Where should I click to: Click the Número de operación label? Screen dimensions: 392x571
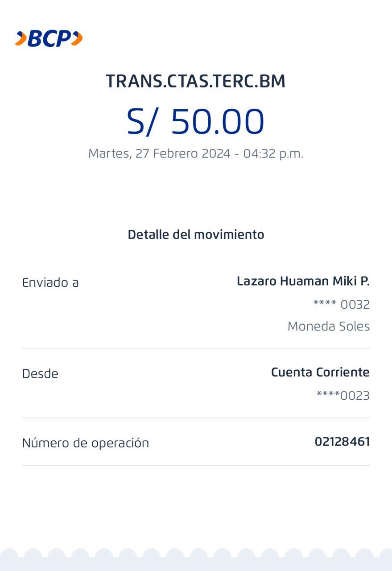point(86,443)
